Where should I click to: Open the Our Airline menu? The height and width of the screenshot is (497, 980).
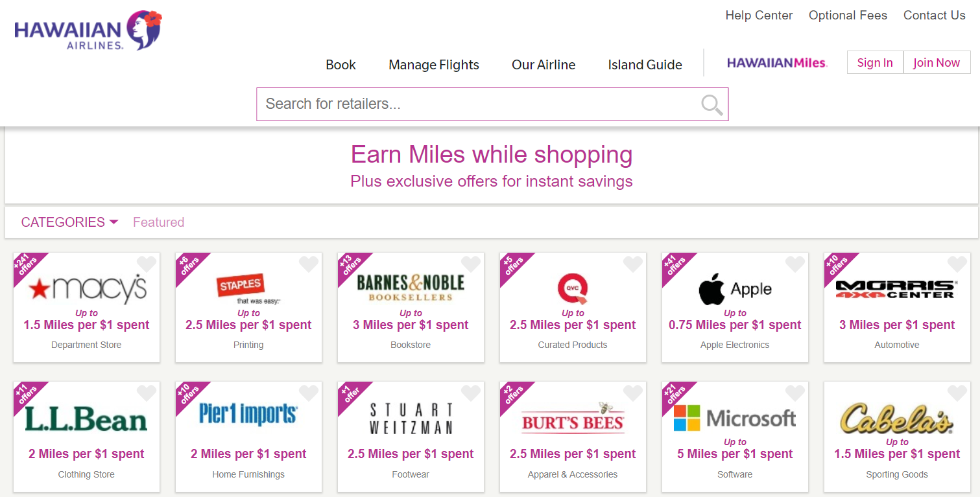click(544, 65)
